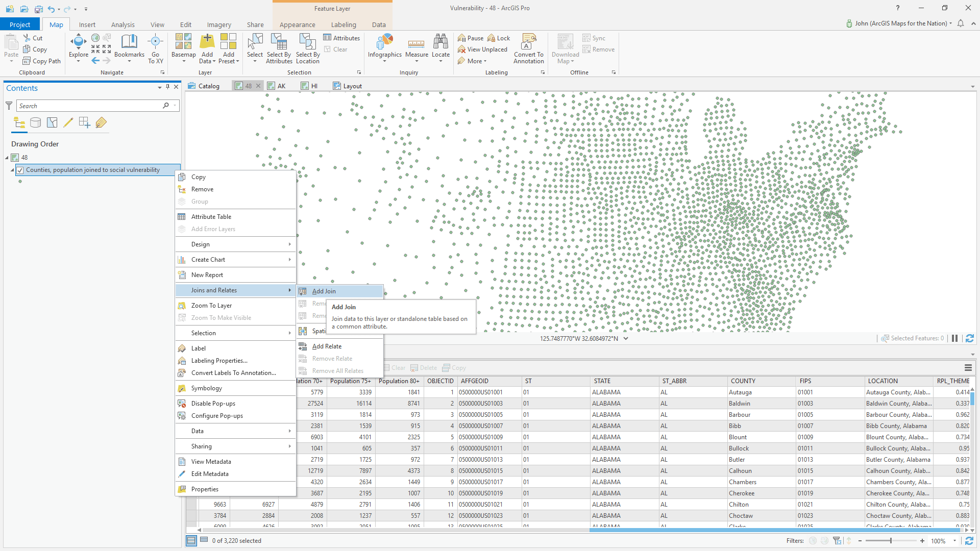Choose Add Join from submenu

324,291
